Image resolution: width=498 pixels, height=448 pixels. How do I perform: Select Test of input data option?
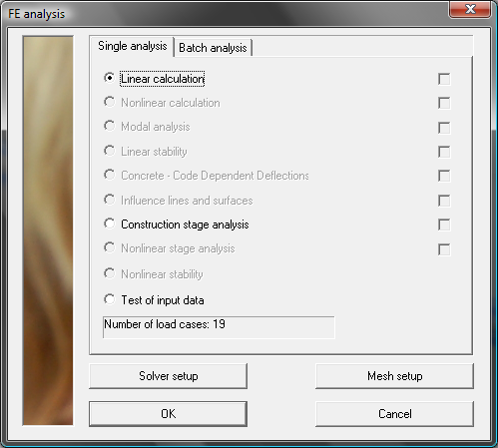click(x=109, y=299)
